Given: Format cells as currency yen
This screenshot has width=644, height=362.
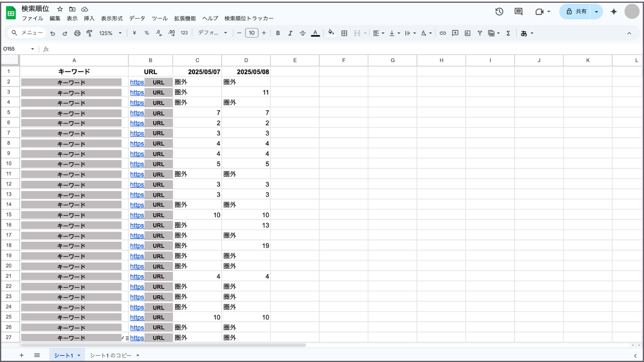Looking at the screenshot, I should pyautogui.click(x=134, y=33).
